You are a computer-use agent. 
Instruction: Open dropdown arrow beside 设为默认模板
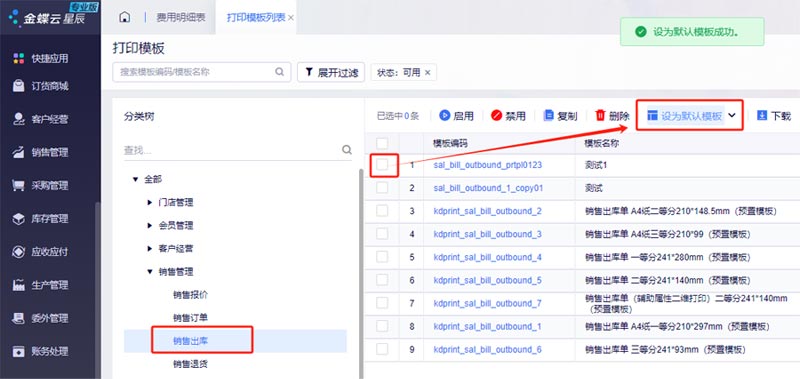click(732, 116)
